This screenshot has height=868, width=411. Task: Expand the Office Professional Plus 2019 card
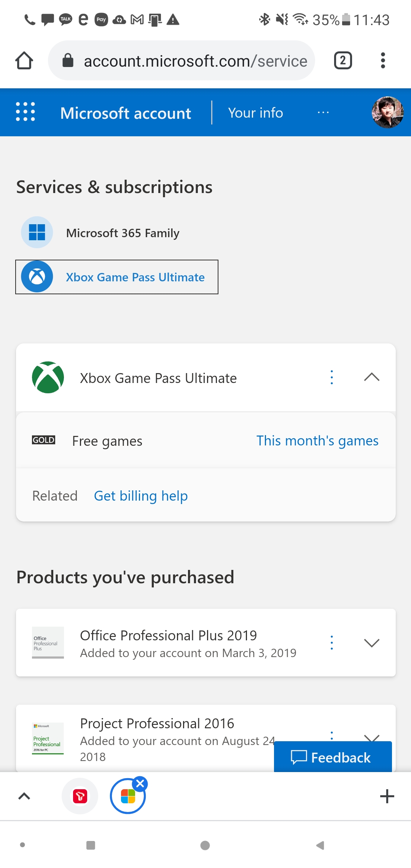pyautogui.click(x=371, y=643)
